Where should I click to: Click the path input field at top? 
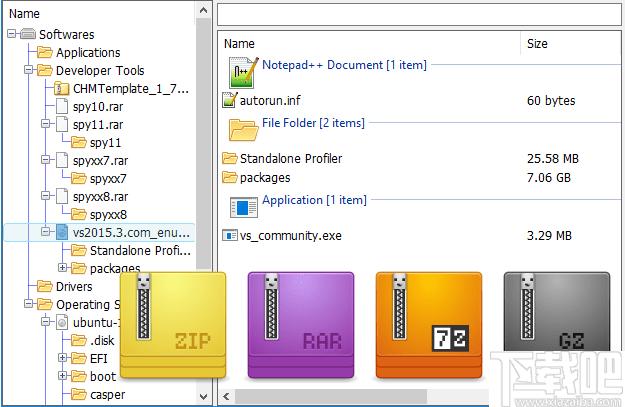point(419,16)
